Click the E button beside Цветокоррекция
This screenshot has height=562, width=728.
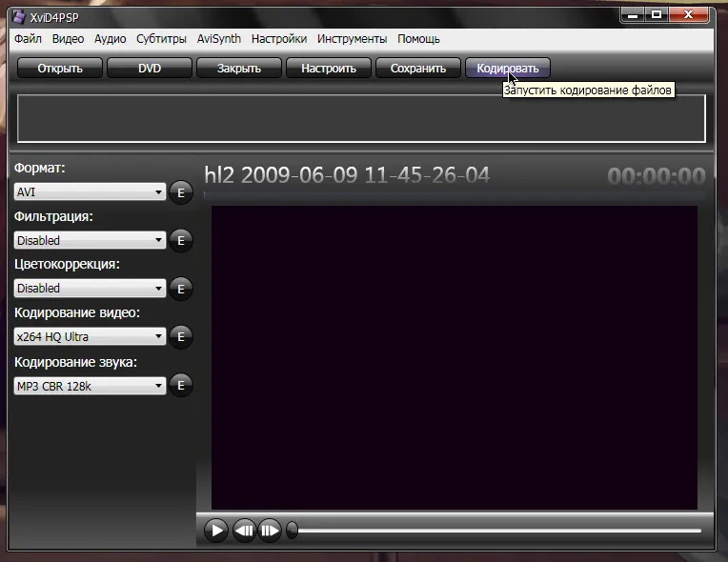click(180, 289)
